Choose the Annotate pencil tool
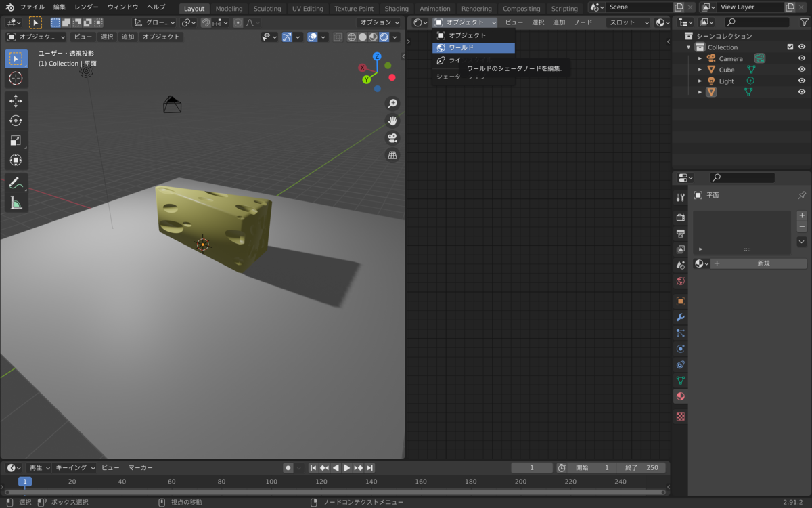Screen dimensions: 812x508 [x=16, y=183]
